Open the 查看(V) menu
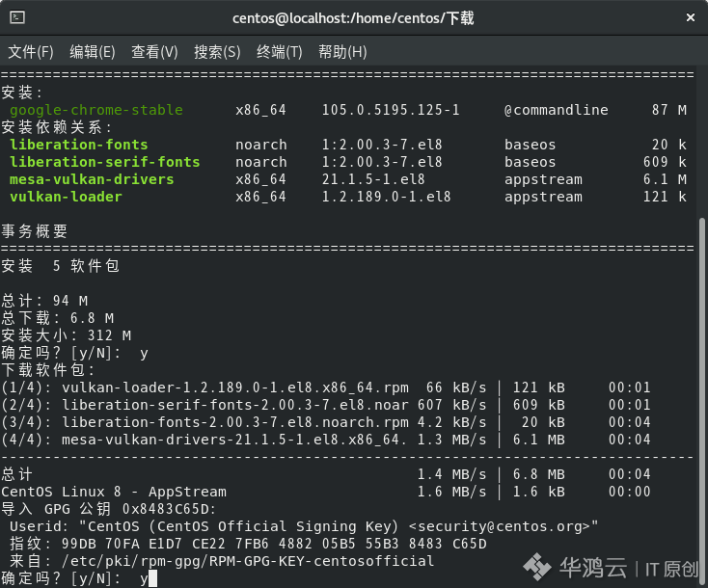 pyautogui.click(x=154, y=52)
